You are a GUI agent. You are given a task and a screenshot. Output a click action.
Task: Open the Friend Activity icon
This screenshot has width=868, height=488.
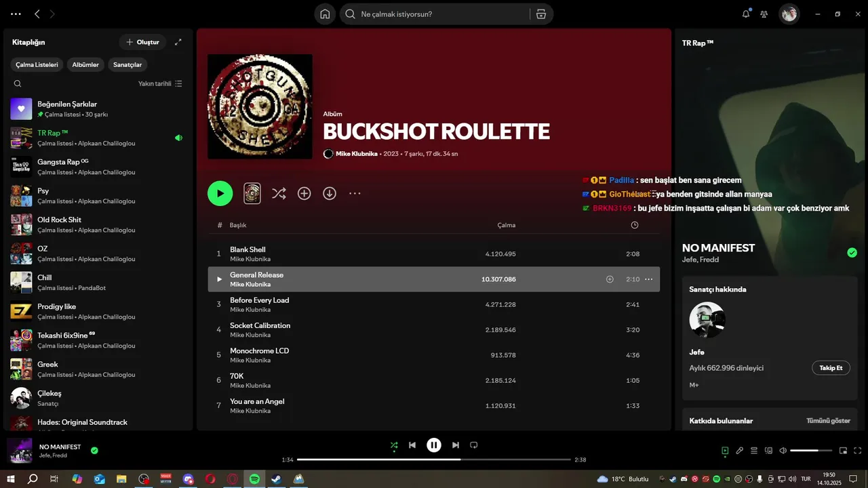(x=764, y=14)
